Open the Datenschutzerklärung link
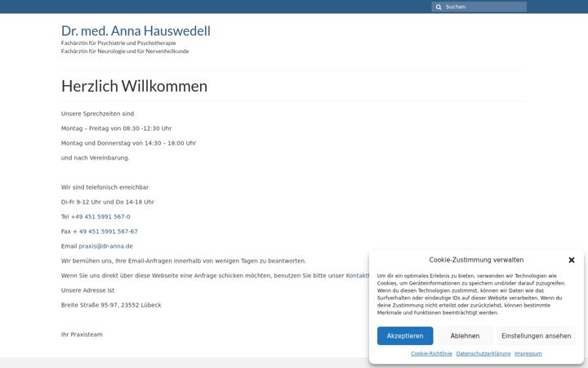Image resolution: width=588 pixels, height=368 pixels. coord(483,354)
